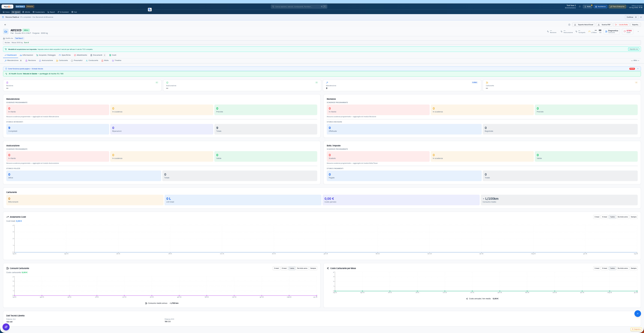Screen dimensions: 644x333
Task: Open AI Assistant in the top navigation
Action: (63, 12)
